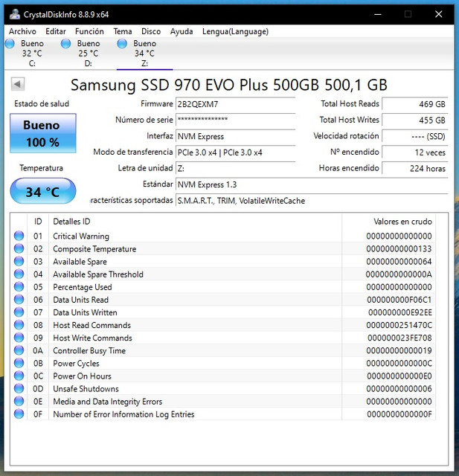Click the status icon for Data Units Read
This screenshot has height=476, width=459.
point(19,299)
